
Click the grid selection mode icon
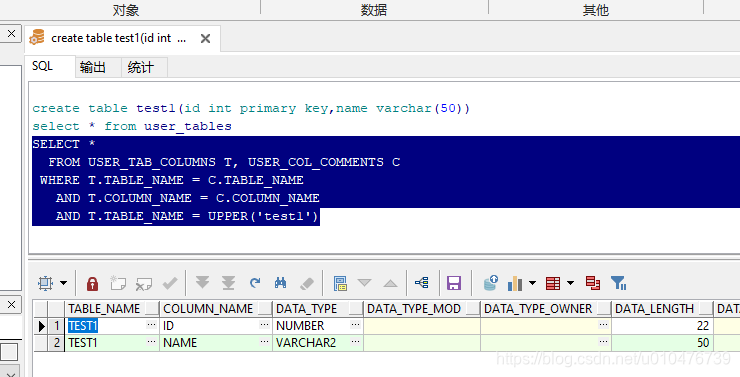click(45, 283)
